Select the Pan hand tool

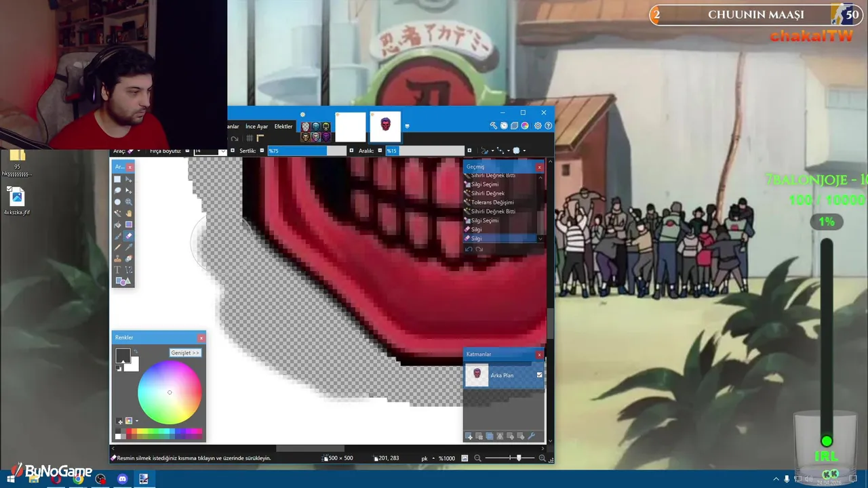(129, 213)
